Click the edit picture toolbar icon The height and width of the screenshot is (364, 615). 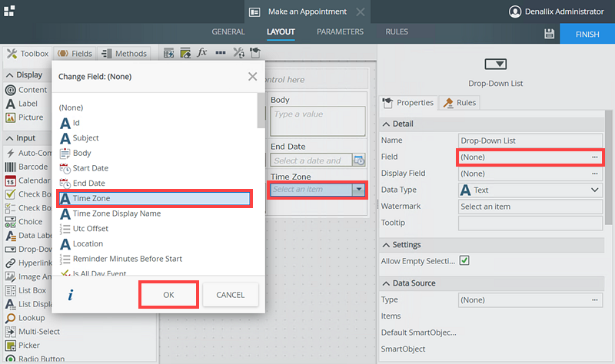tap(185, 52)
